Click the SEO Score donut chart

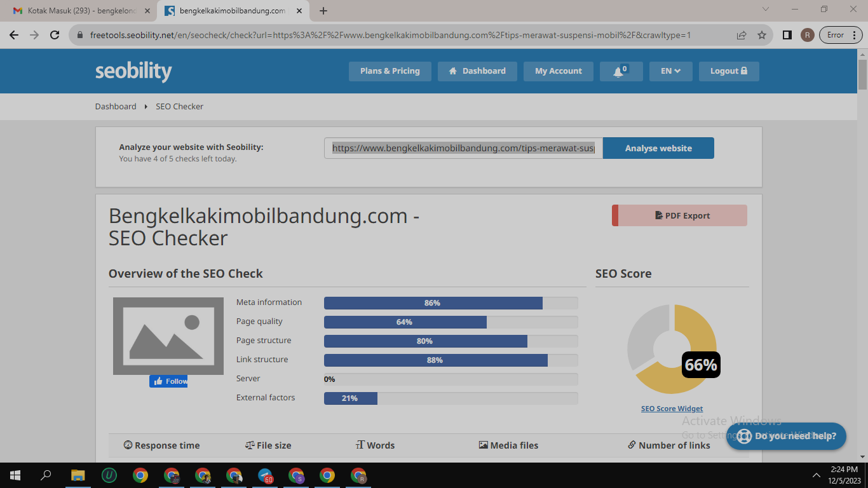pos(673,349)
